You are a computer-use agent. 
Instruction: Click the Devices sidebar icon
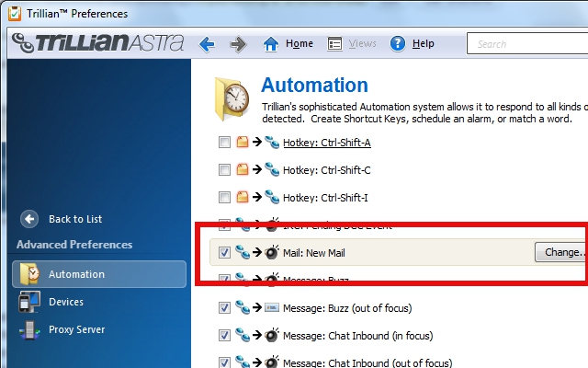click(29, 302)
